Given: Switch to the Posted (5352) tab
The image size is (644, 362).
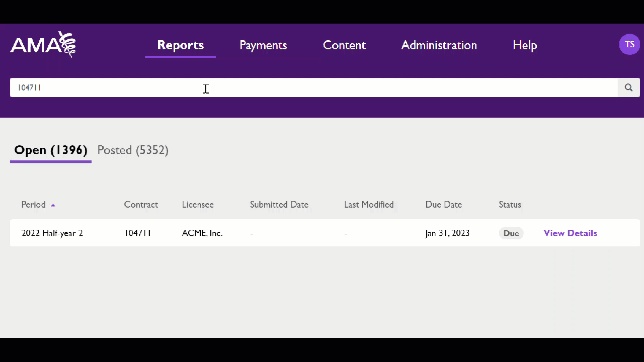Looking at the screenshot, I should click(133, 150).
